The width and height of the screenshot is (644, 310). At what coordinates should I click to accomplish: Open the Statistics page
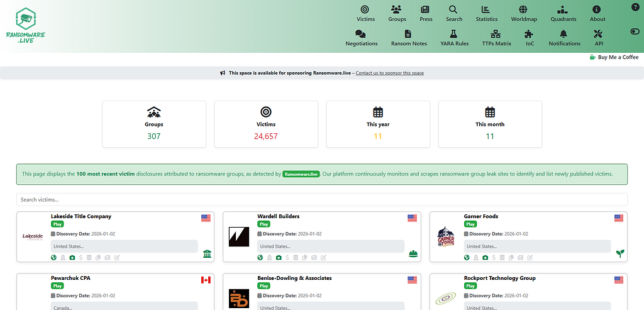[486, 14]
